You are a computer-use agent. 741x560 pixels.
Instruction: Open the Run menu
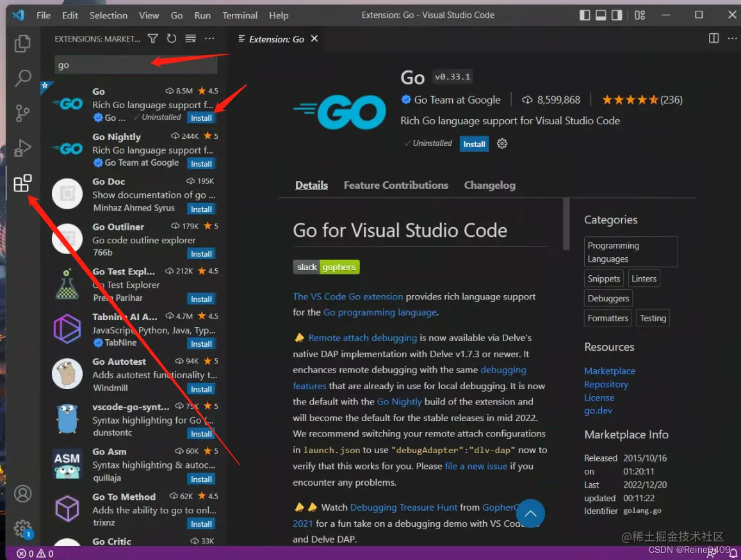pos(202,15)
